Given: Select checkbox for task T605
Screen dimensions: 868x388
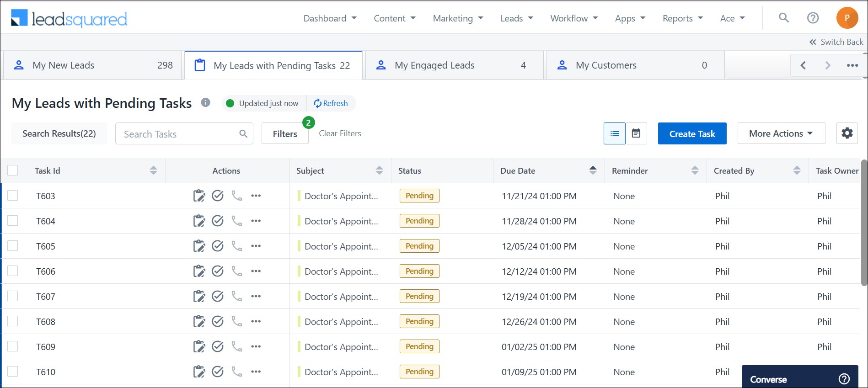Looking at the screenshot, I should pos(13,246).
